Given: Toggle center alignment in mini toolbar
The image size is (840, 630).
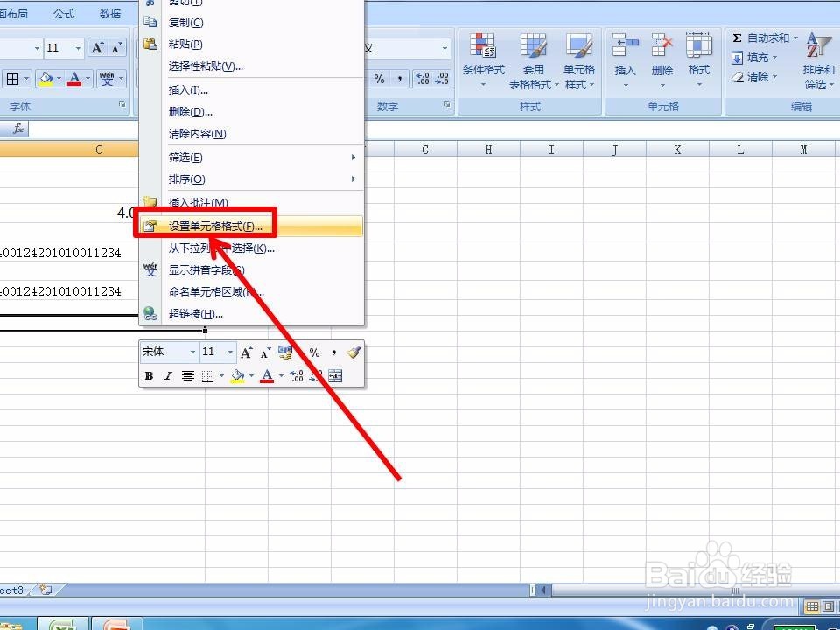Looking at the screenshot, I should [x=187, y=376].
